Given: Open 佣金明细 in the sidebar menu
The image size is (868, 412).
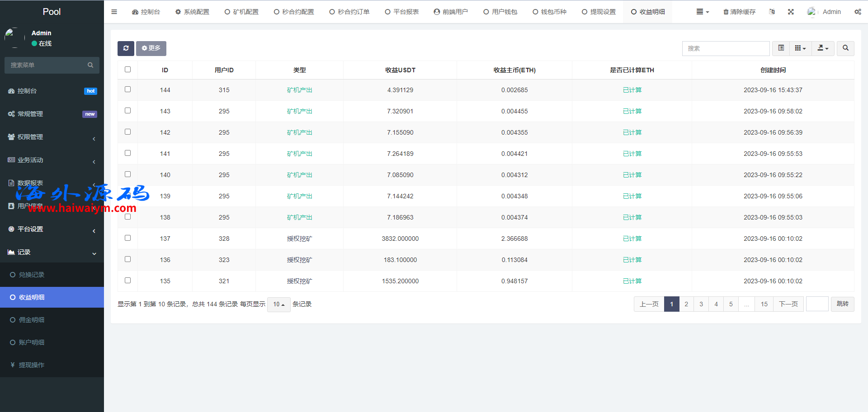Looking at the screenshot, I should 32,320.
